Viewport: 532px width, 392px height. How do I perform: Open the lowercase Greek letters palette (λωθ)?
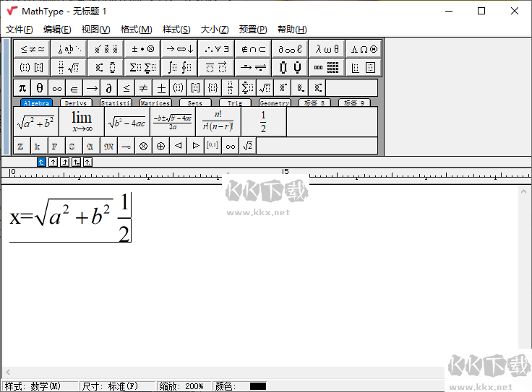[x=327, y=49]
